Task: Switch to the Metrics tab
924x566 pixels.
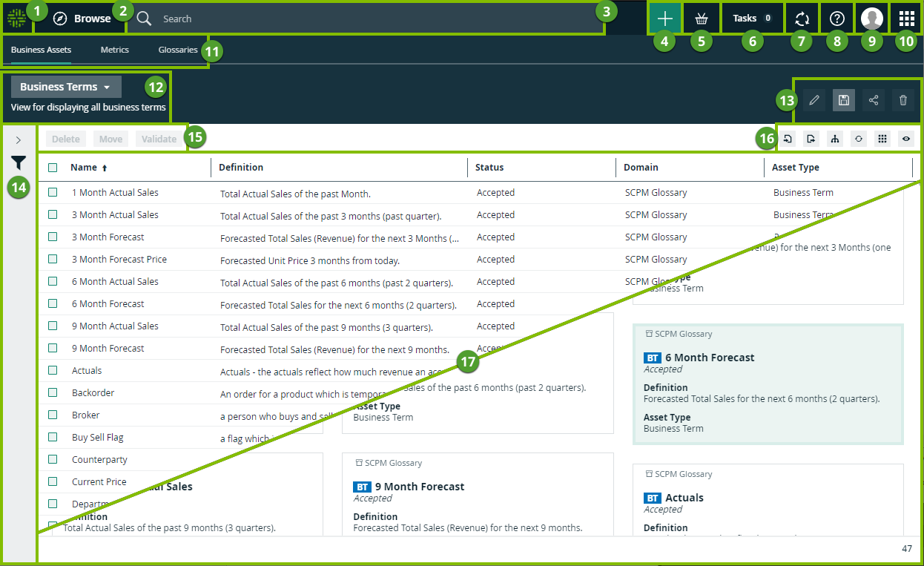Action: tap(115, 50)
